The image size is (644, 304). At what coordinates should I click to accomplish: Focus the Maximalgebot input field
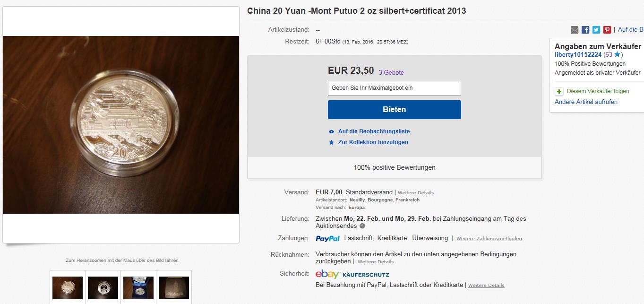coord(394,88)
